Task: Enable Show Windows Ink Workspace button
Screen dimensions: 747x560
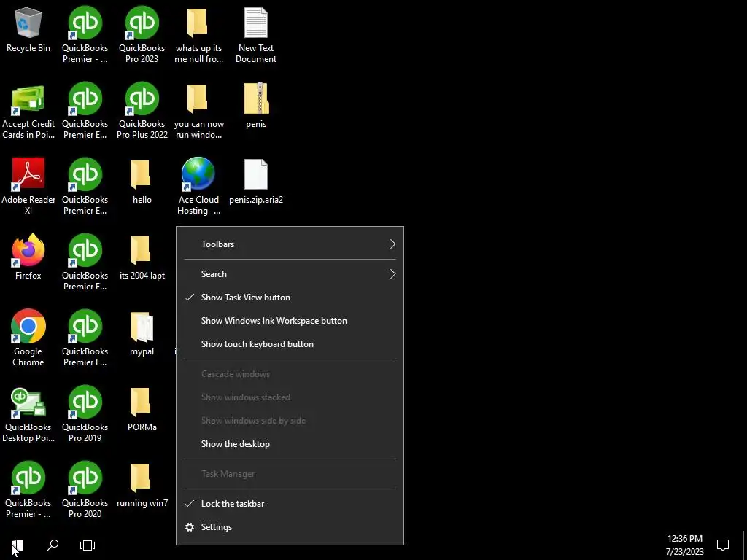Action: pyautogui.click(x=290, y=321)
